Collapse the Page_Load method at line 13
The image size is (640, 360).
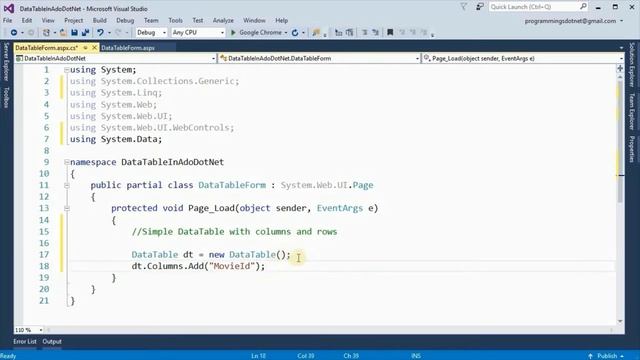click(x=67, y=208)
